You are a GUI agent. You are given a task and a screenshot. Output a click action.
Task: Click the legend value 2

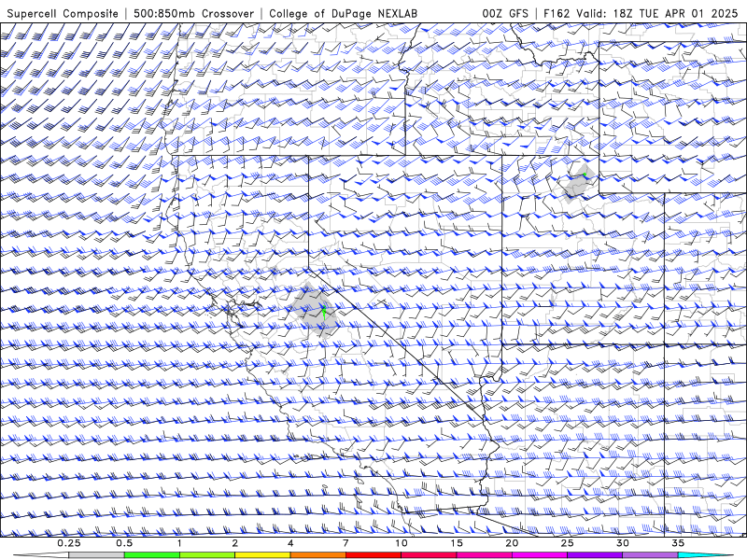235,543
